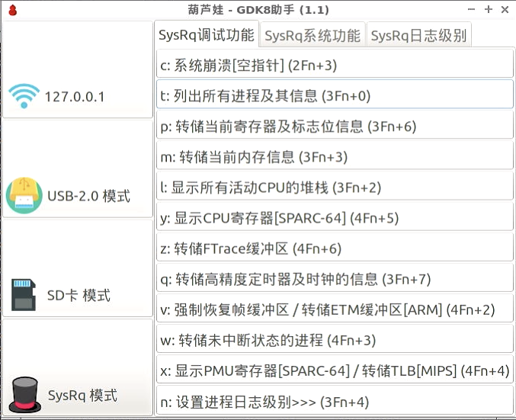Trigger c: 系统崩溃[空指针] button
The image size is (516, 420).
tap(335, 65)
